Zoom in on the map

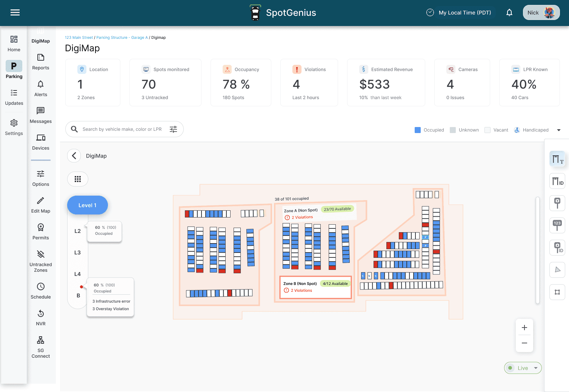click(x=524, y=328)
